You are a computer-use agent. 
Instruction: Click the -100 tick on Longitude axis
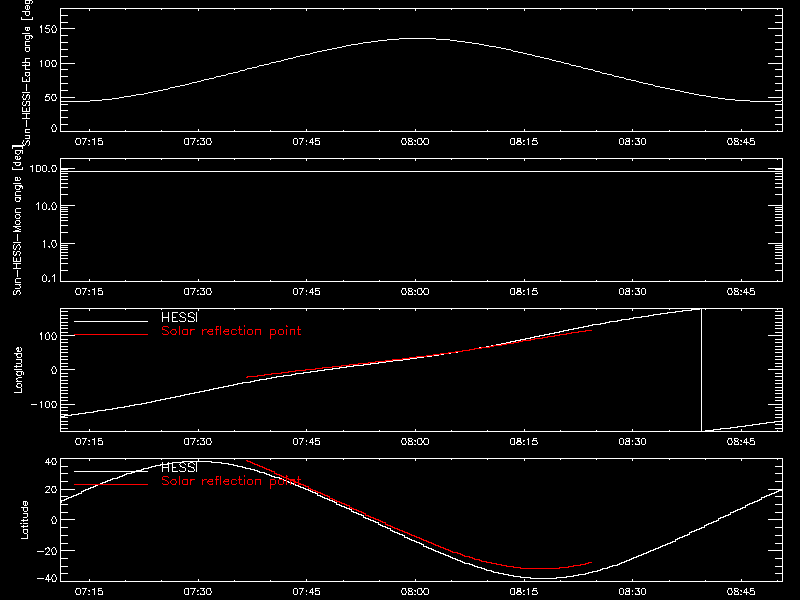click(44, 405)
